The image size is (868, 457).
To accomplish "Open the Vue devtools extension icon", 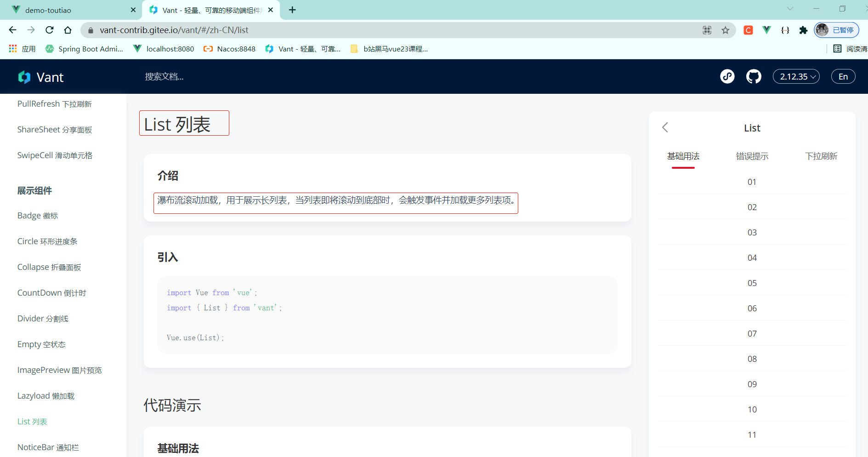I will coord(766,30).
